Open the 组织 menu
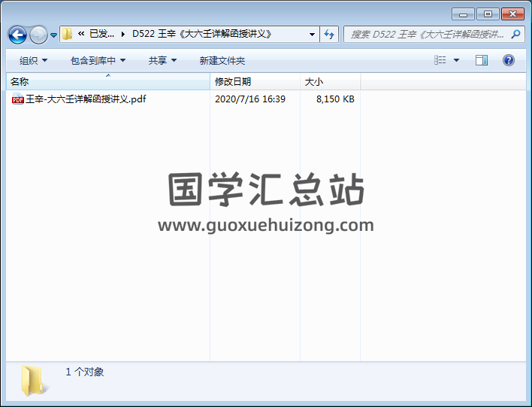The width and height of the screenshot is (532, 407). click(x=33, y=60)
